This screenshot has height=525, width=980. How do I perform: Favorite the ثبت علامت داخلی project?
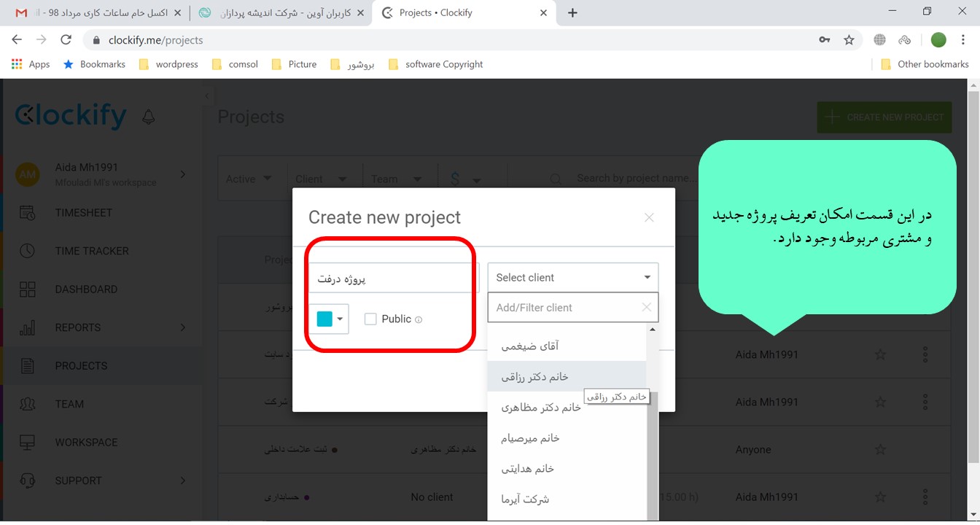(x=880, y=450)
